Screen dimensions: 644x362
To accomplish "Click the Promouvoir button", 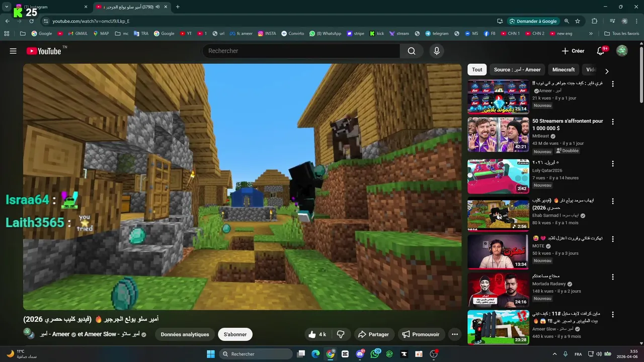I will pyautogui.click(x=421, y=334).
